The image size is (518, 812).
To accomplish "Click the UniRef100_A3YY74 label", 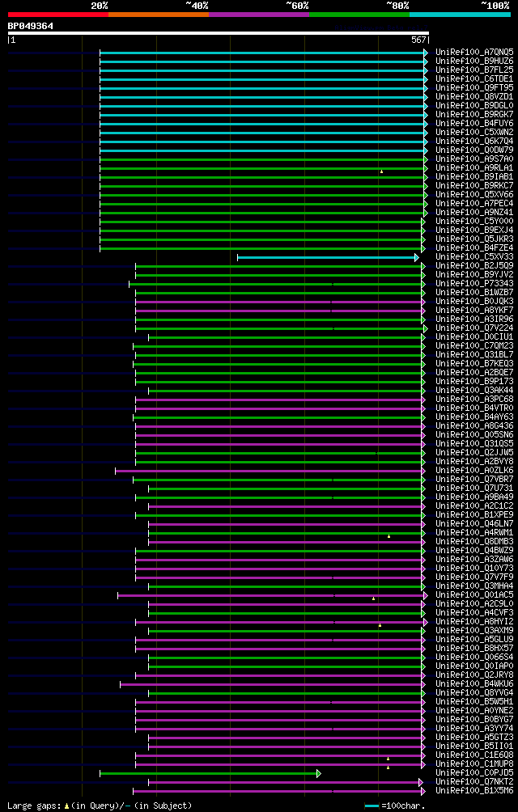I will click(474, 730).
